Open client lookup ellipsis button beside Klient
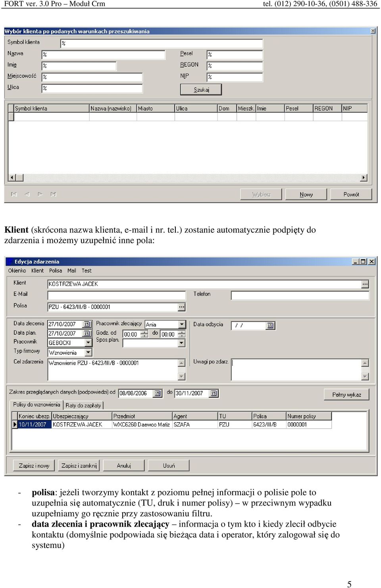Viewport: 381px width, 588px height. [x=365, y=284]
